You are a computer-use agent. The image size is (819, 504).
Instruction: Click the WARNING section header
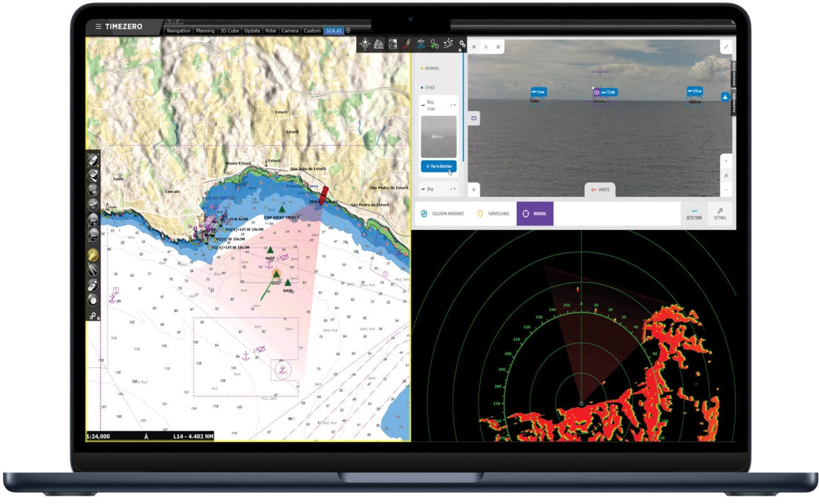430,68
